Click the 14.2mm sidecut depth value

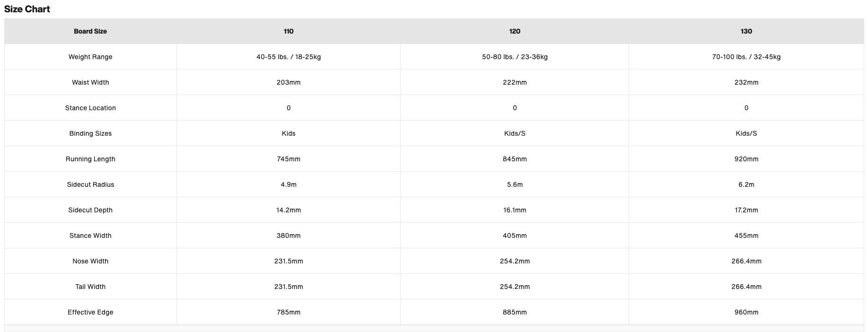[288, 210]
